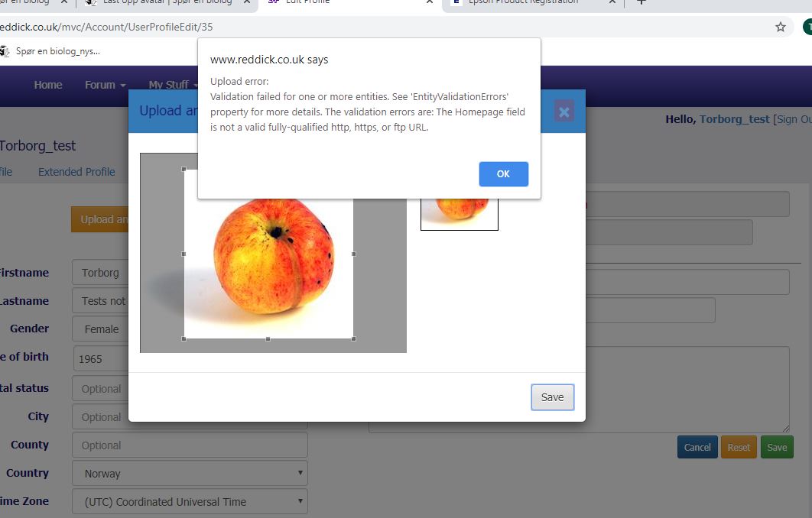Go to Home in the navigation bar
812x518 pixels.
coord(48,85)
